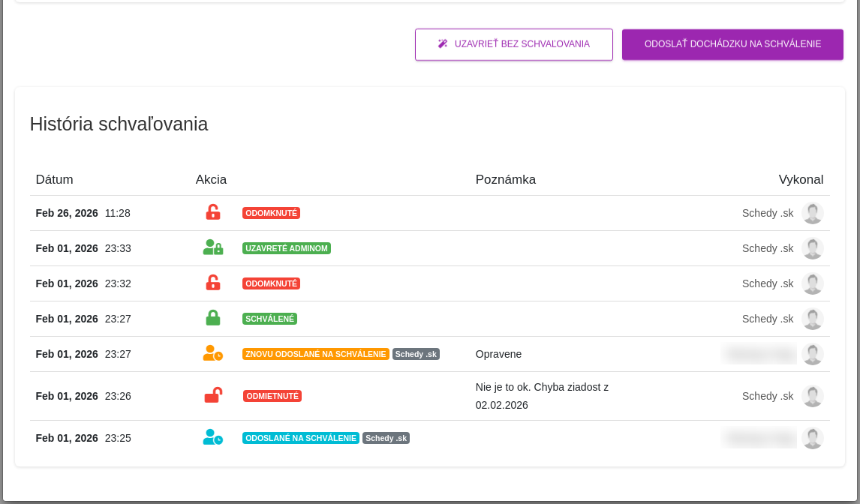Click the avatar in the Feb 26 row
Image resolution: width=860 pixels, height=504 pixels.
[x=812, y=213]
